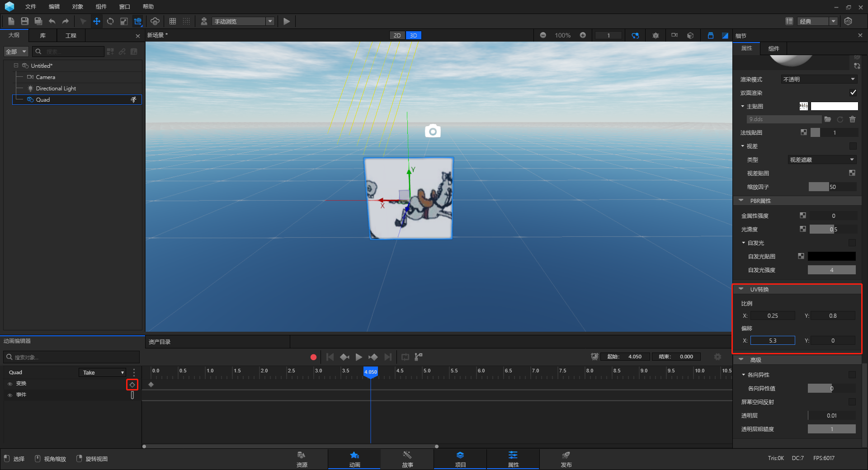Click the save-all icon in toolbar

[38, 21]
